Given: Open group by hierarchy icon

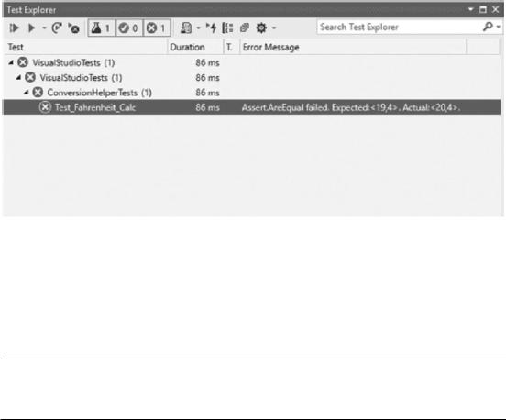Looking at the screenshot, I should pyautogui.click(x=227, y=28).
